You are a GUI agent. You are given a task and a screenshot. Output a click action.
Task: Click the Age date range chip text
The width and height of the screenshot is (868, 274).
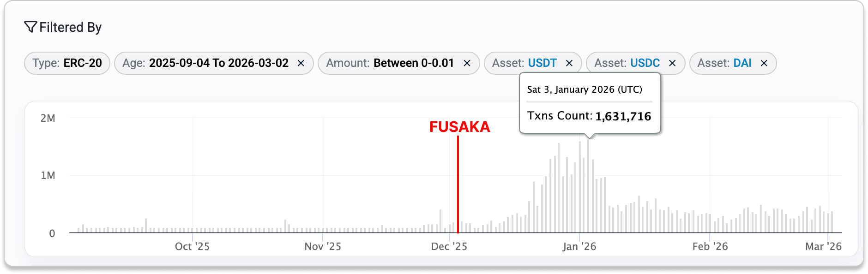point(205,63)
